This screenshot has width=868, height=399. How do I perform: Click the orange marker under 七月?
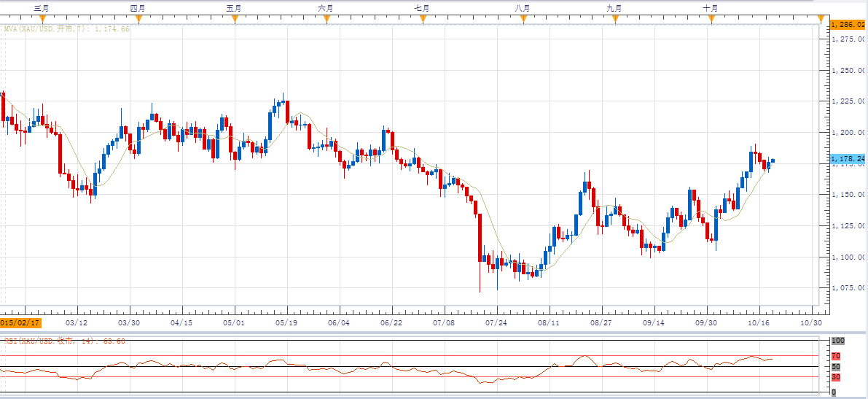click(423, 19)
